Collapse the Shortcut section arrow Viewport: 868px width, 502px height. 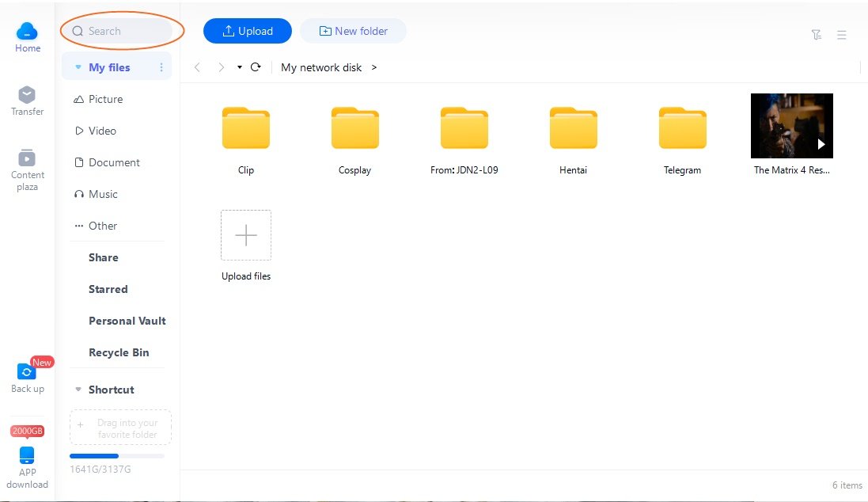pos(78,390)
